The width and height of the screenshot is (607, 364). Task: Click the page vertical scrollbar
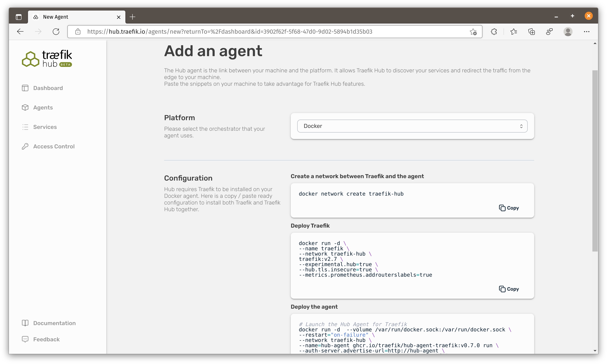coord(595,161)
